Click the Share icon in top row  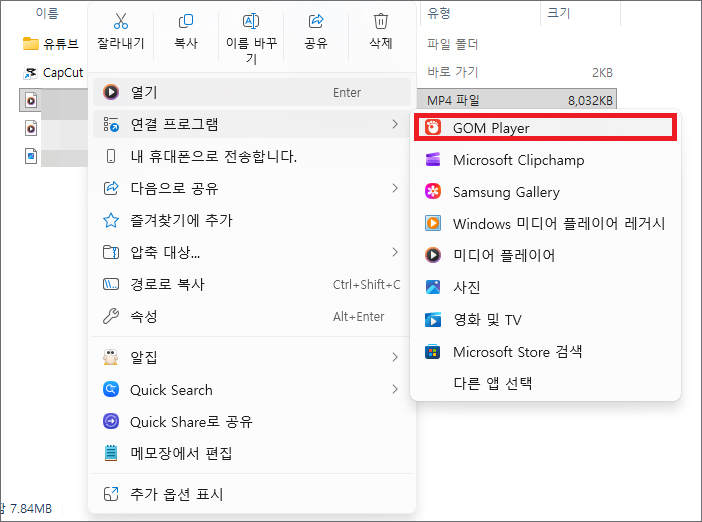click(316, 22)
